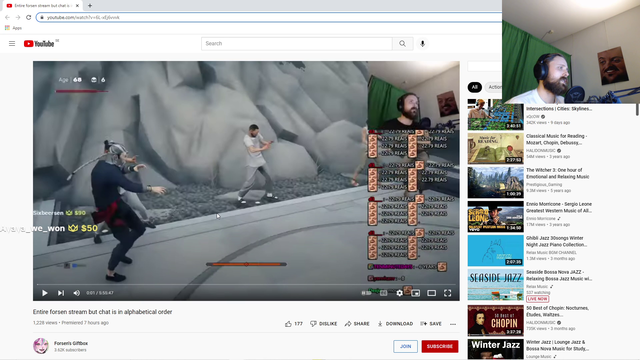This screenshot has height=360, width=640.
Task: Open more actions ellipsis menu
Action: click(453, 324)
